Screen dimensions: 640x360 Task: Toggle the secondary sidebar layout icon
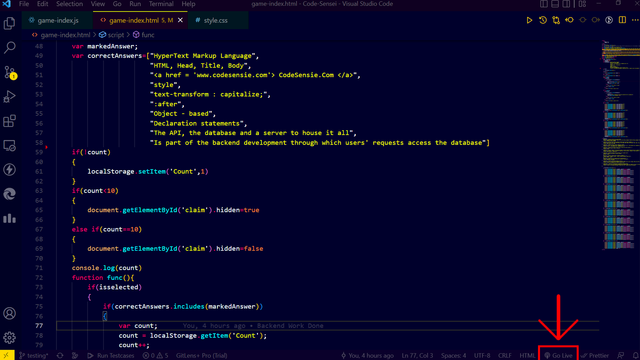567,4
